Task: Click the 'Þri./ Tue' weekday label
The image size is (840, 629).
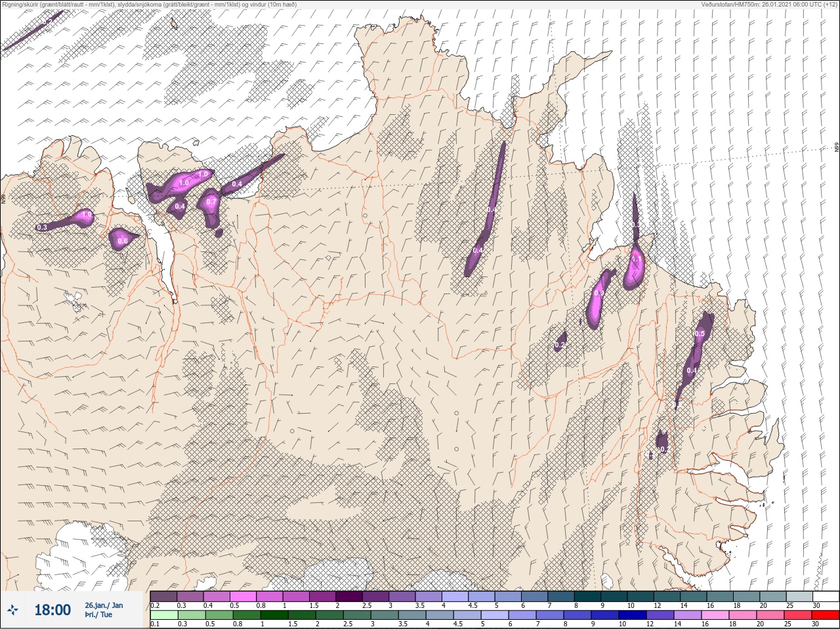Action: (98, 615)
